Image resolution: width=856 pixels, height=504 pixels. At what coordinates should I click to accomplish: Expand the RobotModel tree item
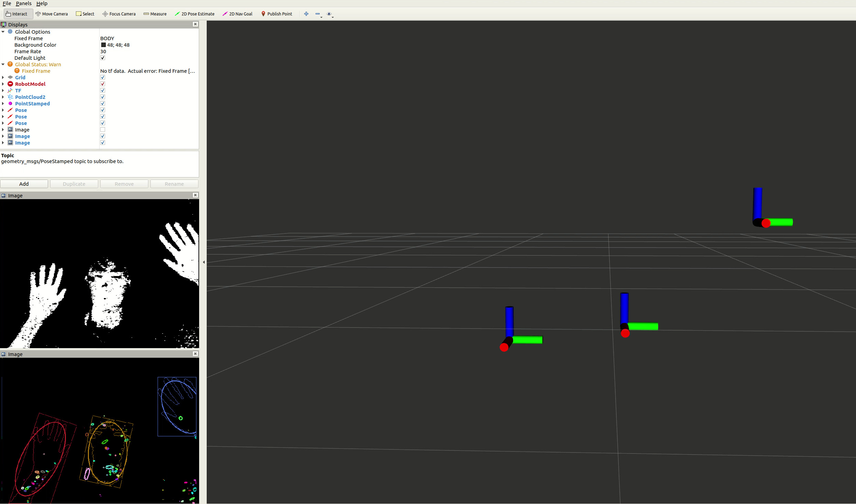3,84
